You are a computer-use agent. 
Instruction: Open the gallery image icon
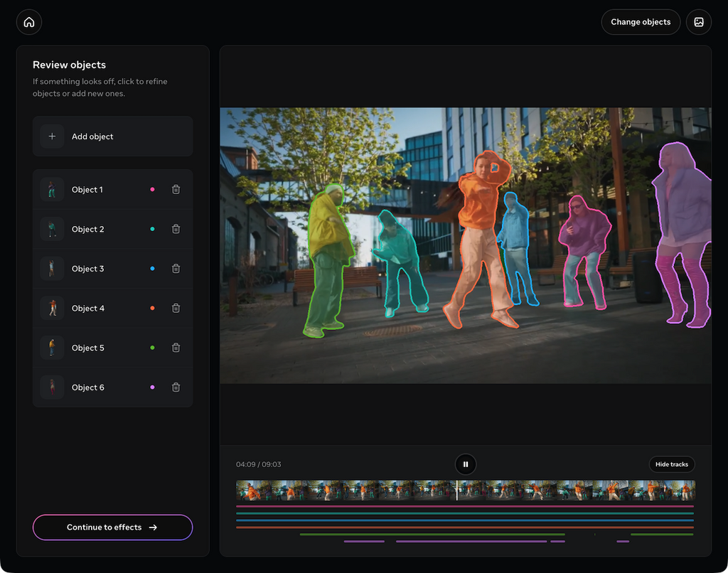point(698,22)
